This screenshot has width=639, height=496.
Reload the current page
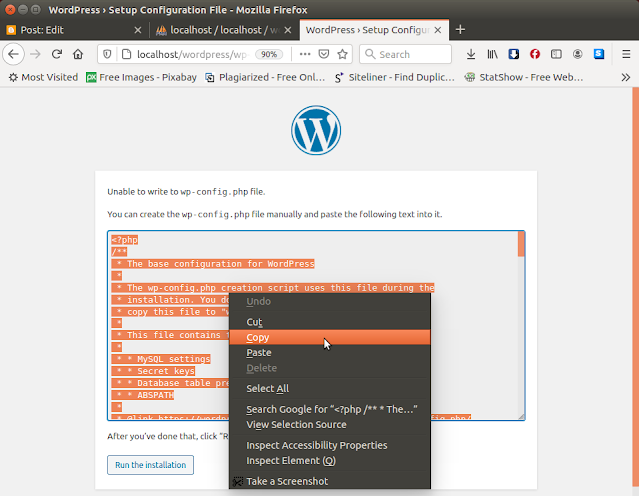coord(57,54)
